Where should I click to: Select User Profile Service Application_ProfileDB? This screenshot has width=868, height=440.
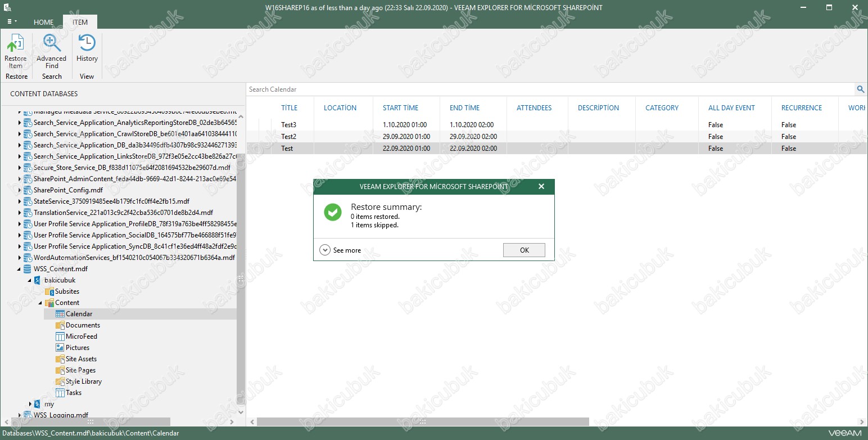(x=135, y=224)
